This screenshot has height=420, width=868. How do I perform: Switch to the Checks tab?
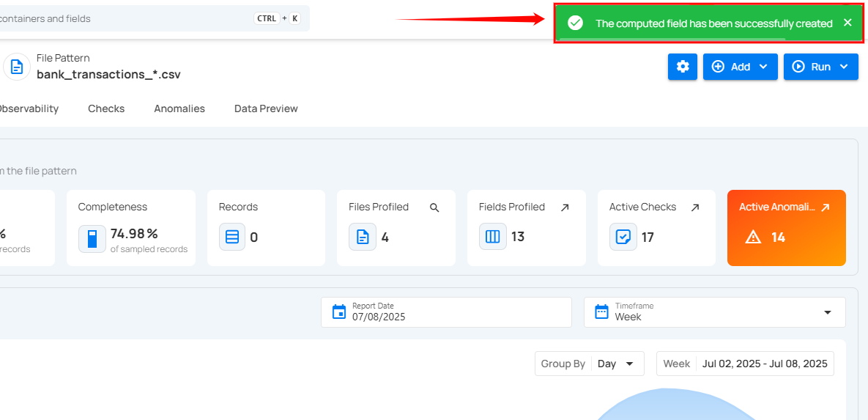pyautogui.click(x=106, y=108)
